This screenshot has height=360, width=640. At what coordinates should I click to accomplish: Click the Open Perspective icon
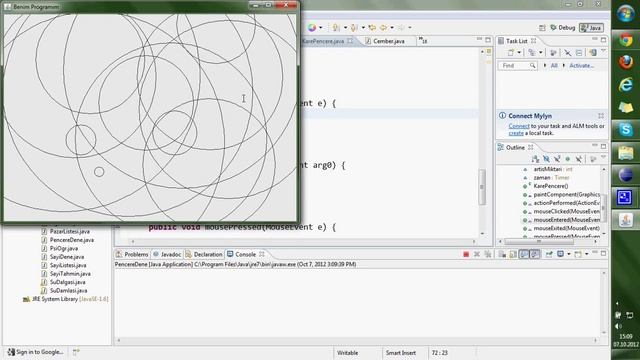[x=542, y=28]
